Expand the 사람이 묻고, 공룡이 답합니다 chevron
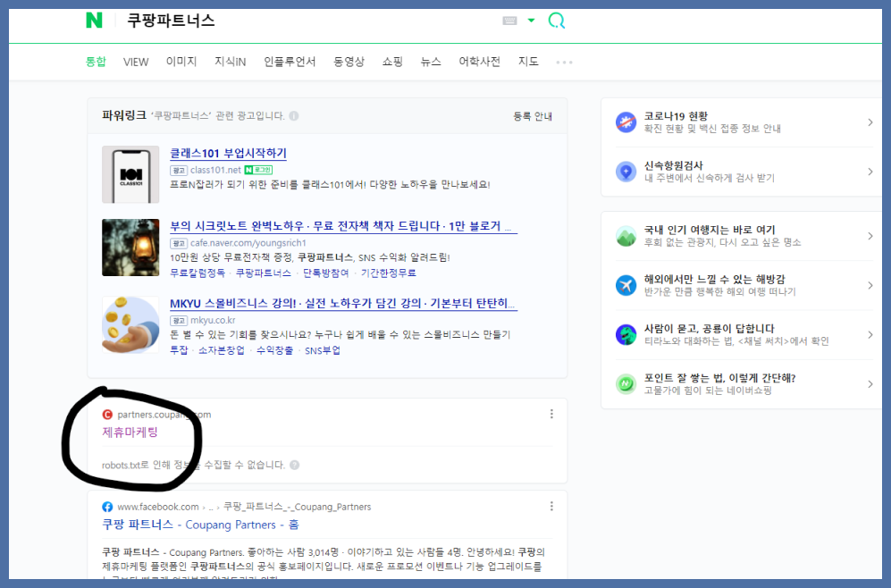The height and width of the screenshot is (588, 891). point(870,334)
